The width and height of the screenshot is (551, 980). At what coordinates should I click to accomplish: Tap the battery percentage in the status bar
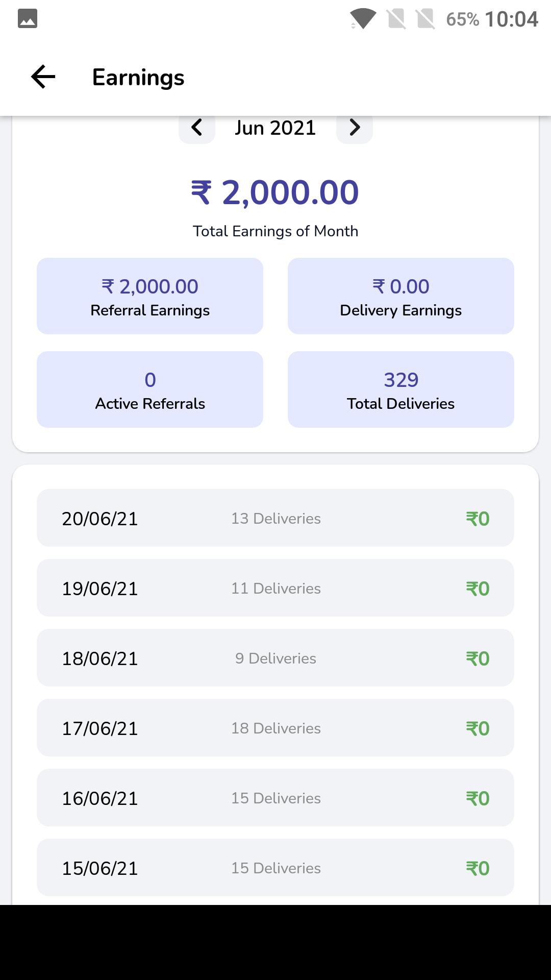462,19
